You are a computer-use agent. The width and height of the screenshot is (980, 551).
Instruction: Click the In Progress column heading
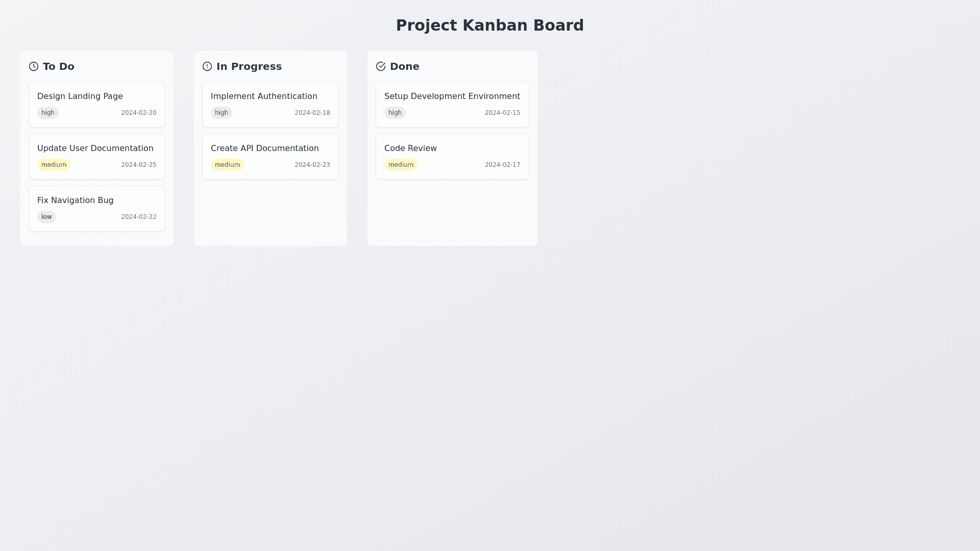[249, 66]
